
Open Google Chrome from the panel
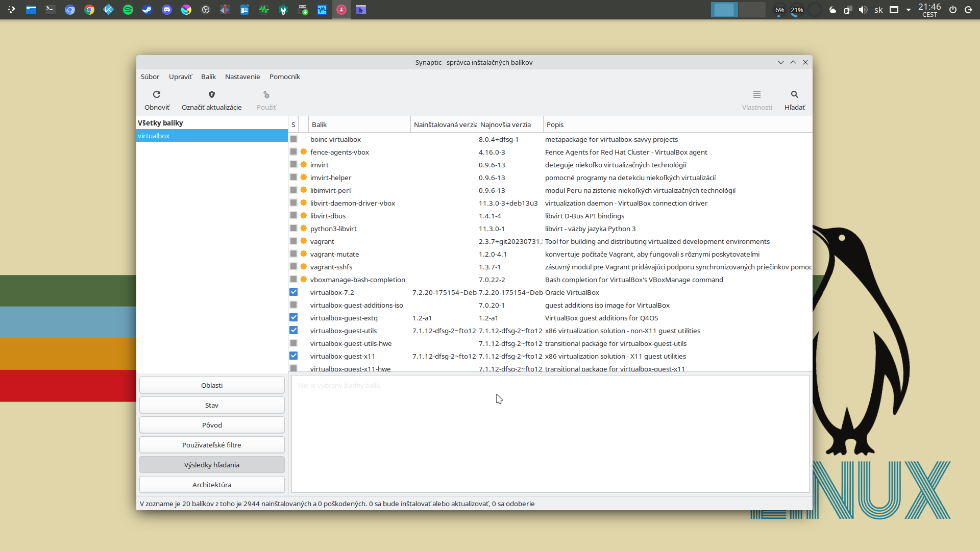[89, 10]
